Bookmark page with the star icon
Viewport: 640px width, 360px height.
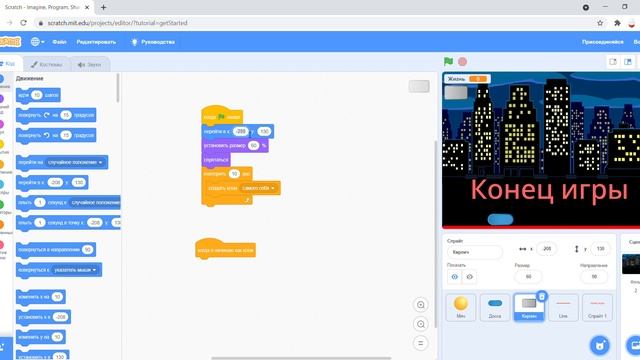(600, 23)
